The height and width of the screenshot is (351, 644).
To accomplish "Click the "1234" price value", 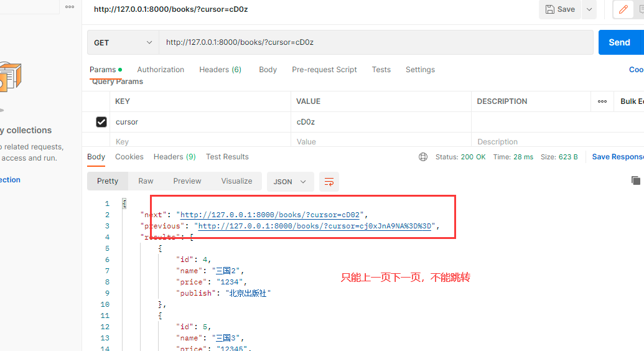I will click(x=230, y=282).
